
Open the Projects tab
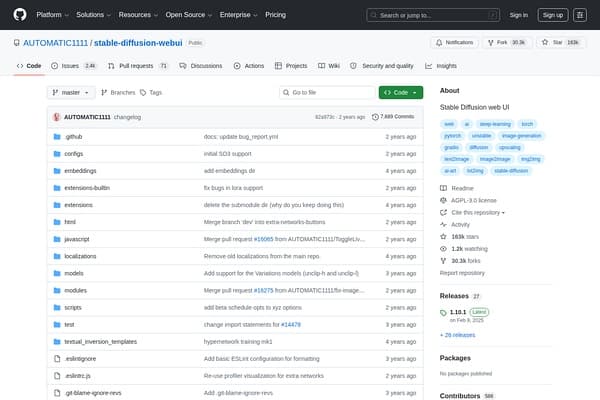pos(291,66)
